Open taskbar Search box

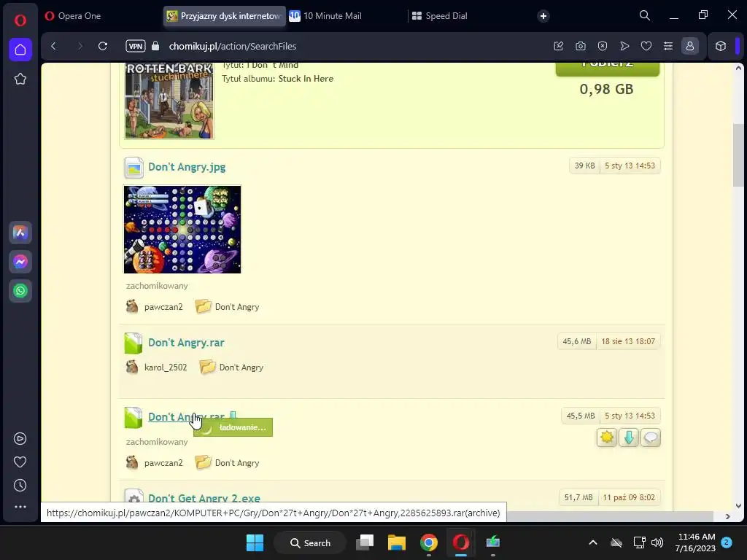coord(310,542)
